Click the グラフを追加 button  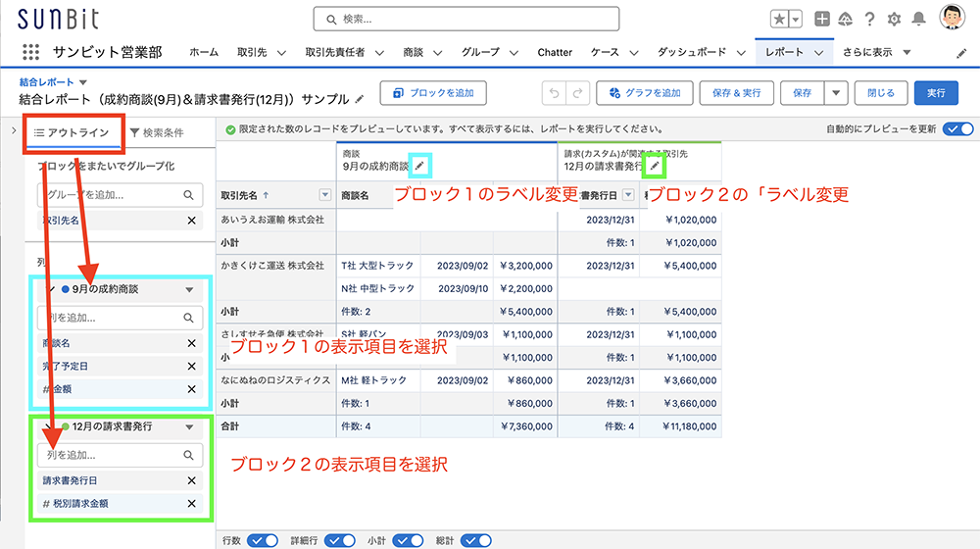(645, 93)
